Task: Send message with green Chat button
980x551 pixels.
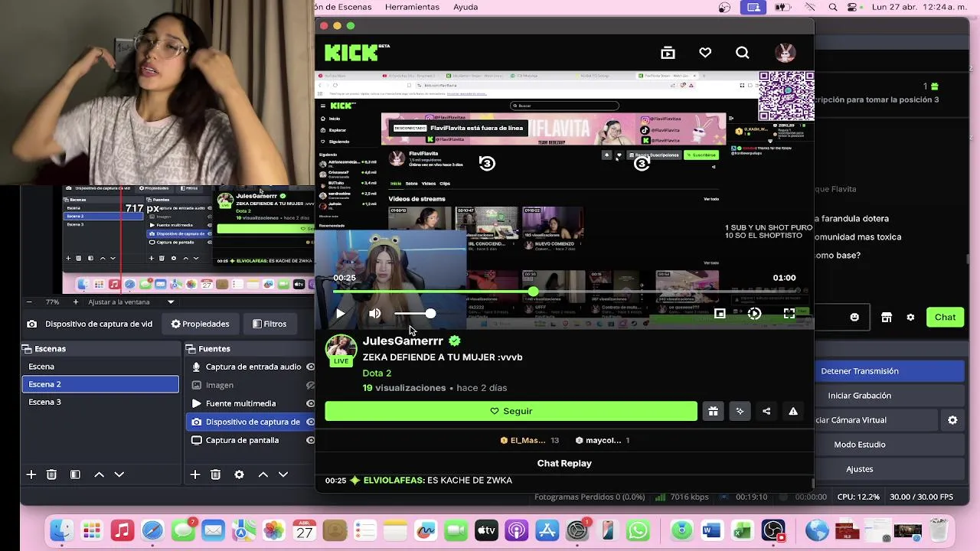Action: tap(945, 317)
